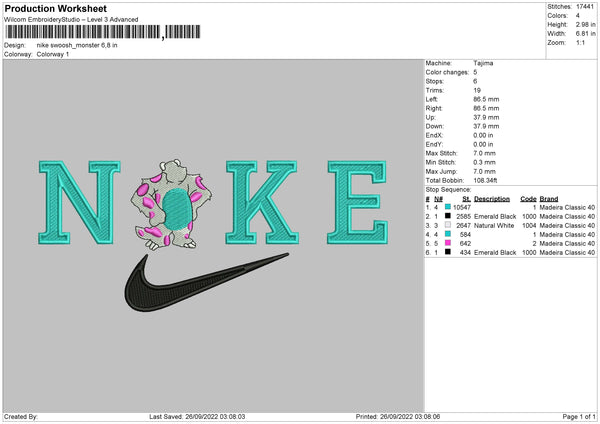Click 'Emerald Black' in stop row 6
600x424 pixels.
(x=495, y=253)
